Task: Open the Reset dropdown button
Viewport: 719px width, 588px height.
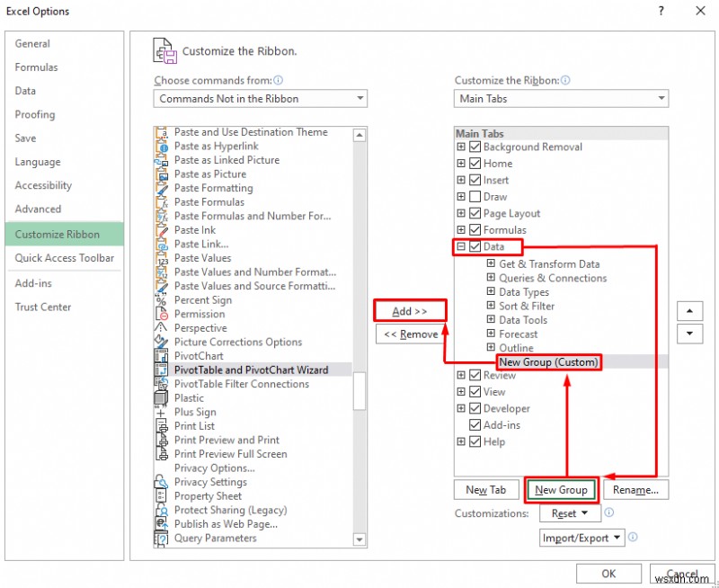Action: coord(570,513)
